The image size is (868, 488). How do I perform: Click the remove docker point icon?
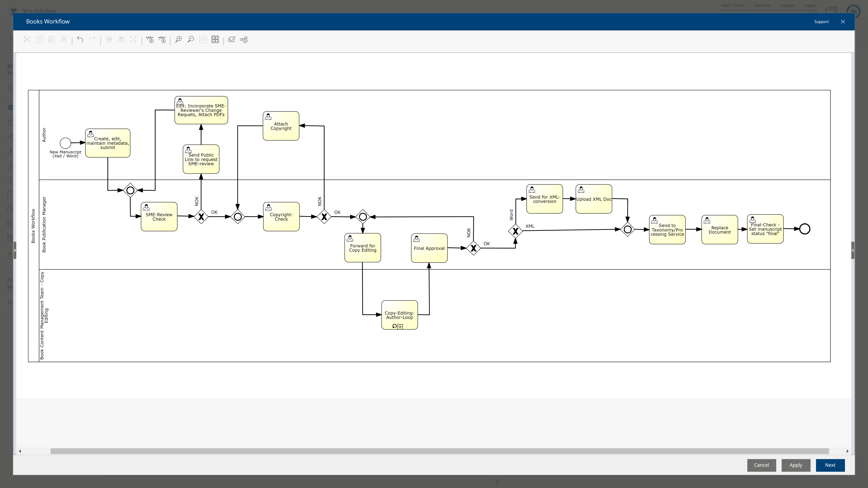pos(162,39)
